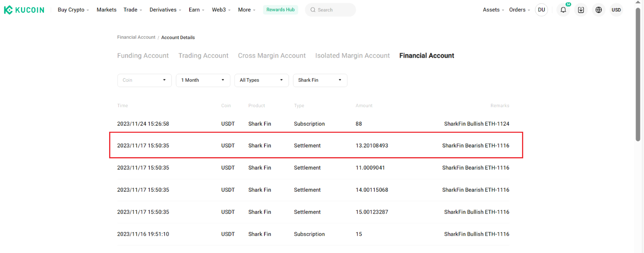
Task: Open the language globe icon
Action: click(599, 10)
